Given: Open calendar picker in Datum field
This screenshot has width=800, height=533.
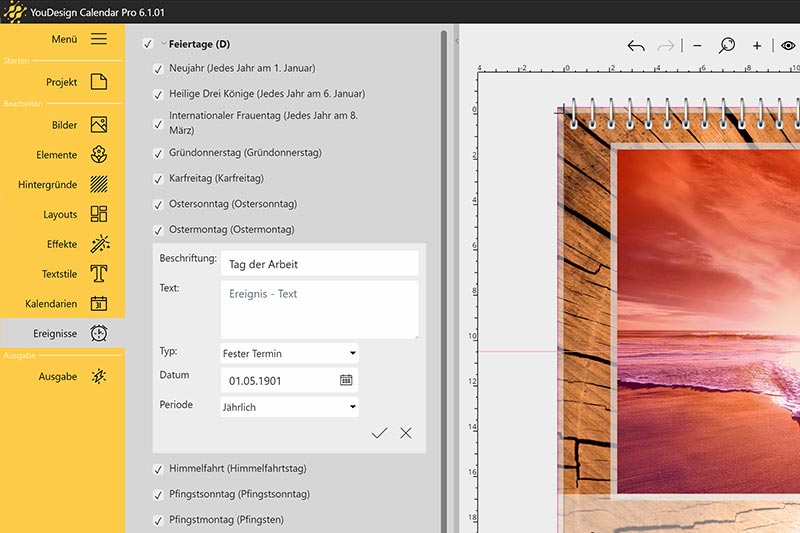Looking at the screenshot, I should coord(346,380).
